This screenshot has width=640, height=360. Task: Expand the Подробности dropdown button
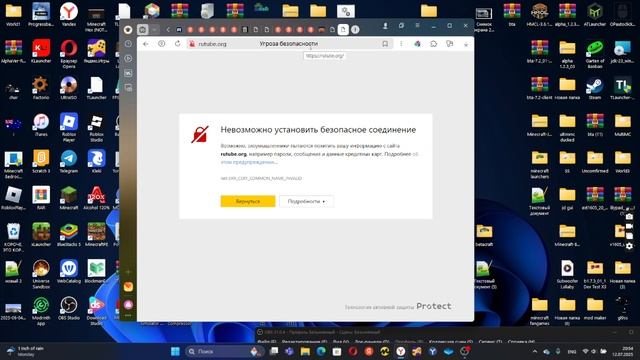[x=306, y=201]
